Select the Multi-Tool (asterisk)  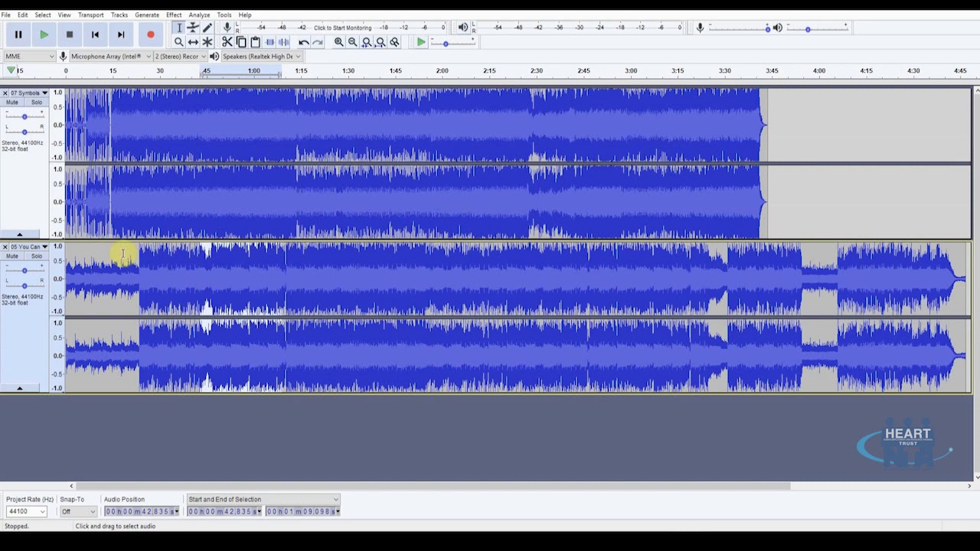click(x=207, y=42)
